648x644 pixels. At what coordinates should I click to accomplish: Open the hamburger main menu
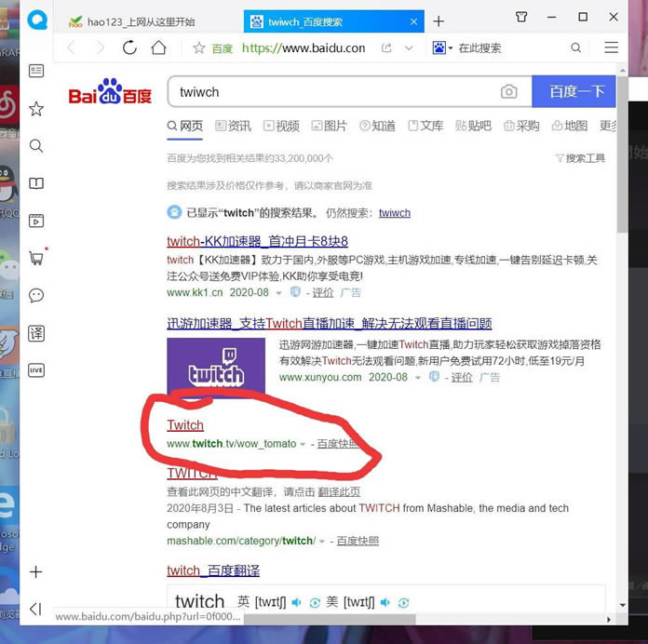(x=611, y=47)
